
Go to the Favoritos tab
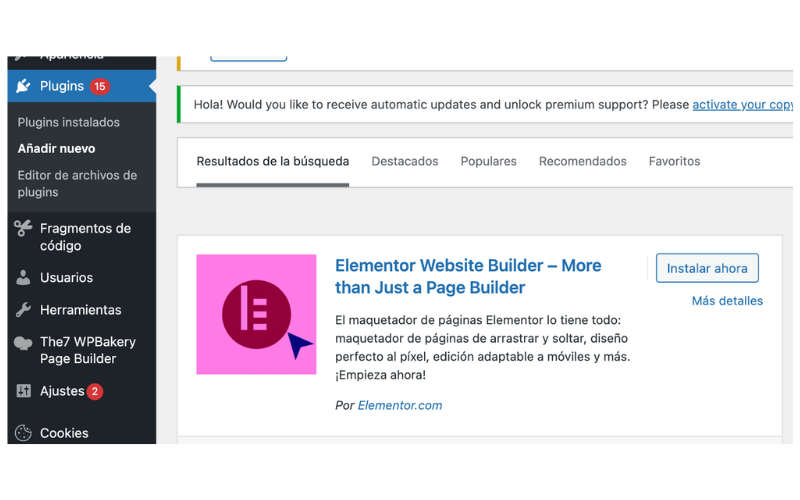click(x=674, y=161)
